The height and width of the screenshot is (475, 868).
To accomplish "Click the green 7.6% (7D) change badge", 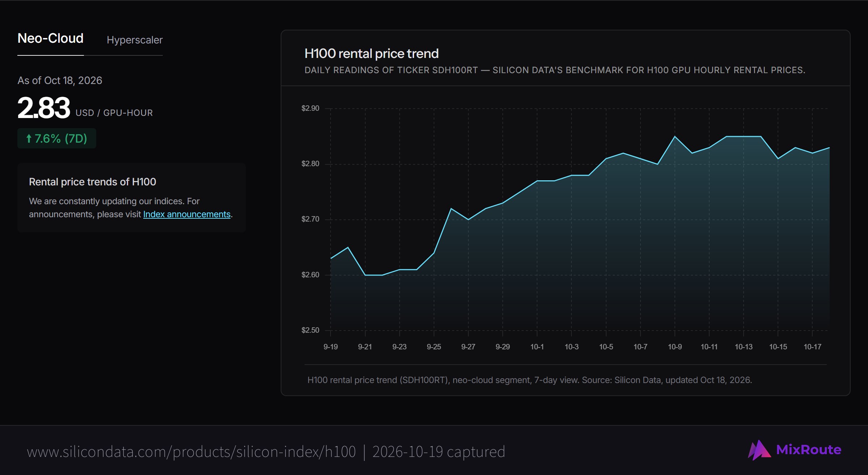I will (x=57, y=138).
